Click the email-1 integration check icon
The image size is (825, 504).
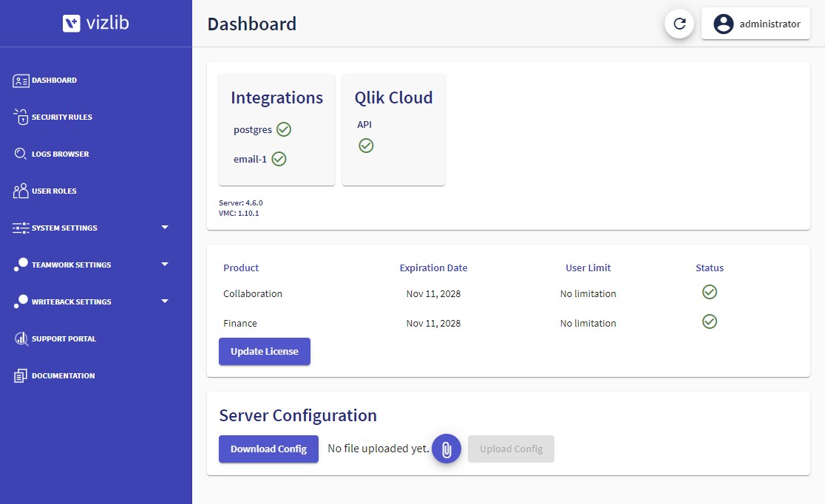(279, 159)
